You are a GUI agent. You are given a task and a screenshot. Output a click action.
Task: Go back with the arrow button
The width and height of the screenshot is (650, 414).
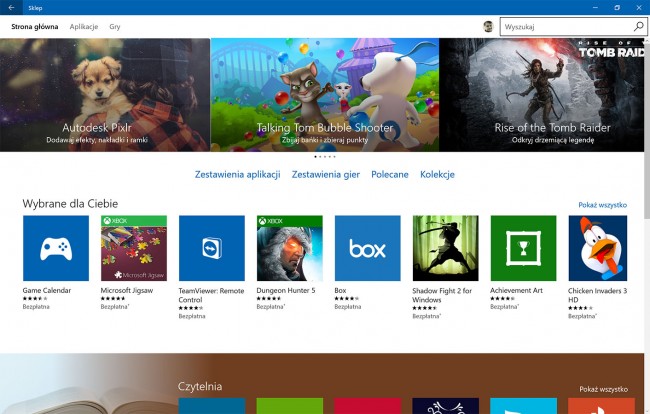click(11, 7)
